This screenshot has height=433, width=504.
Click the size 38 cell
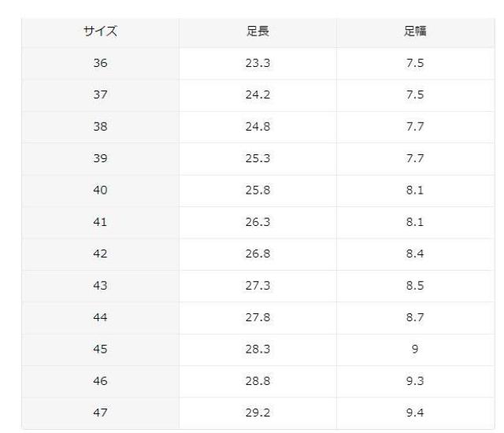(100, 127)
